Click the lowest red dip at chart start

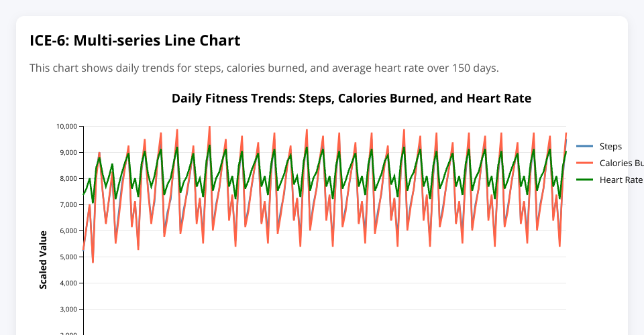coord(93,262)
